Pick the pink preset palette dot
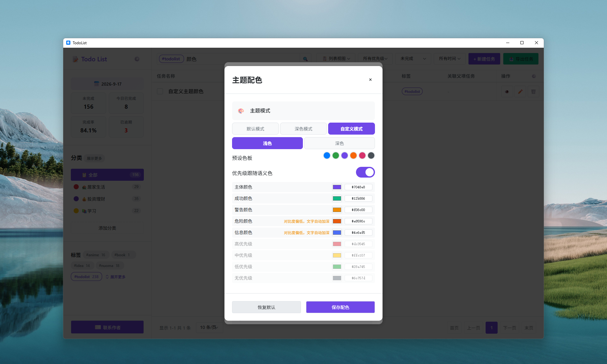 (362, 155)
